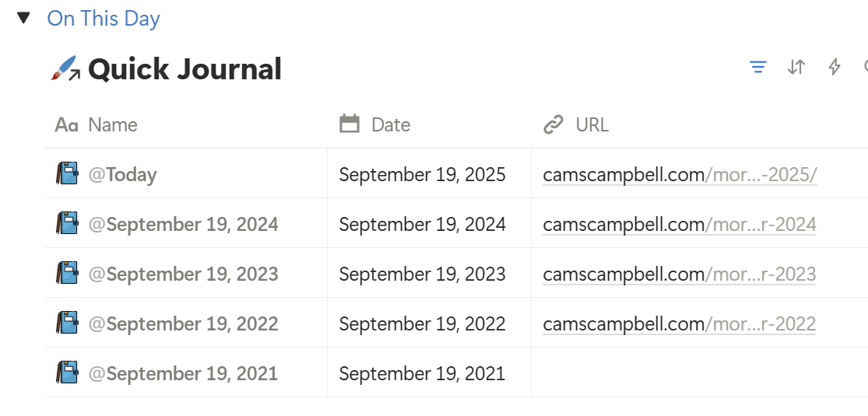The width and height of the screenshot is (868, 416).
Task: Open the On This Day heading link
Action: tap(104, 18)
